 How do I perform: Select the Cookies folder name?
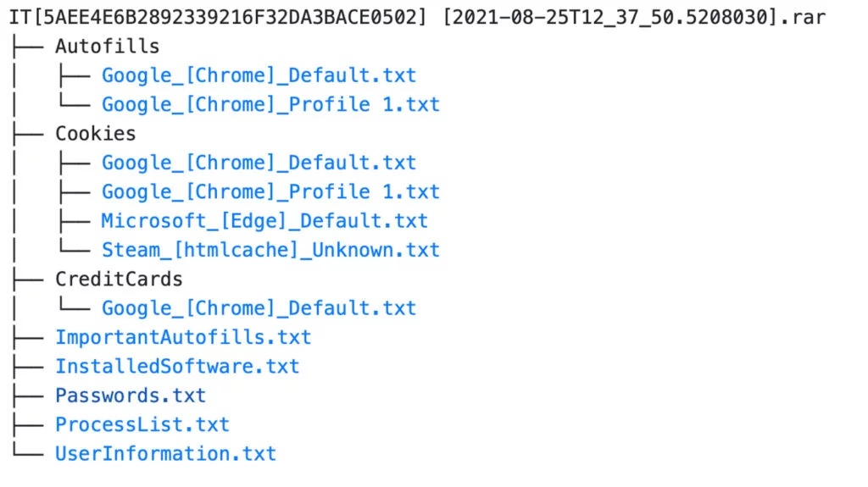point(95,134)
